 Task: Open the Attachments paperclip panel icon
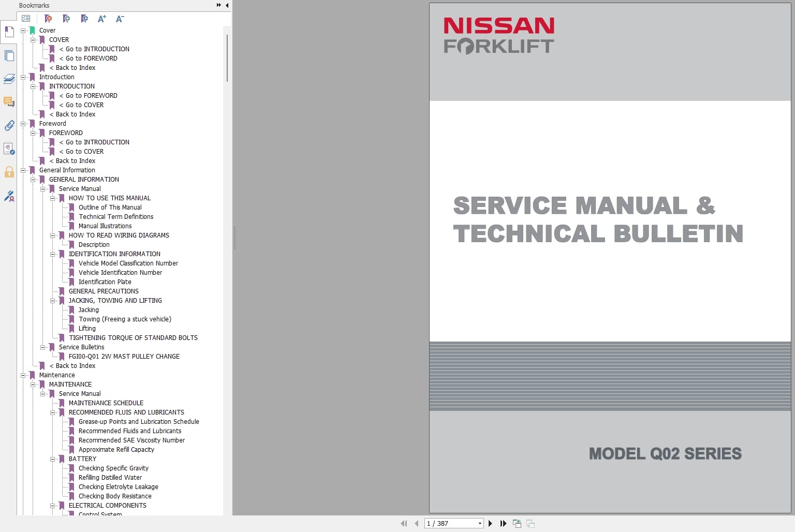pyautogui.click(x=9, y=125)
